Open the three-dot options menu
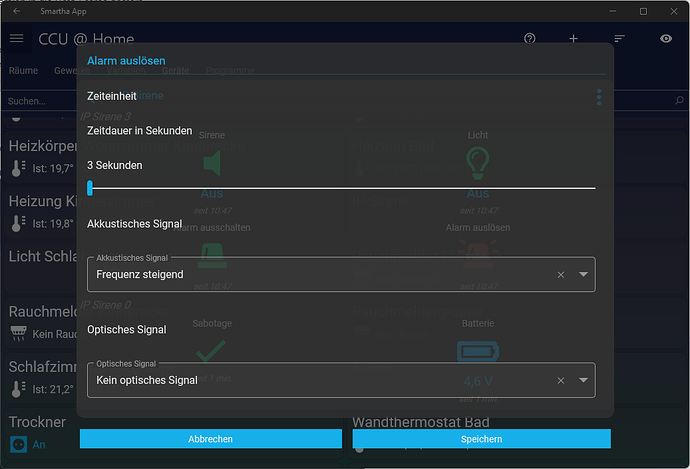The width and height of the screenshot is (690, 469). 599,97
